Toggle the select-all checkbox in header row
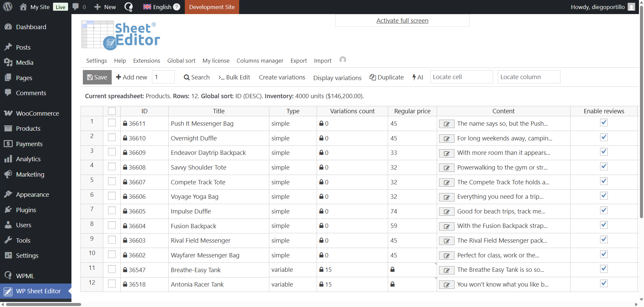The image size is (644, 307). pos(112,111)
